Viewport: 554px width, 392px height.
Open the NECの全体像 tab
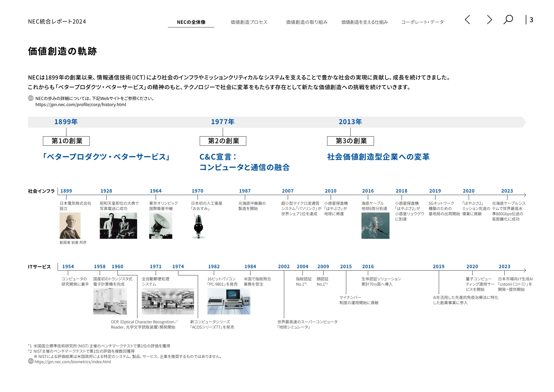tap(191, 22)
